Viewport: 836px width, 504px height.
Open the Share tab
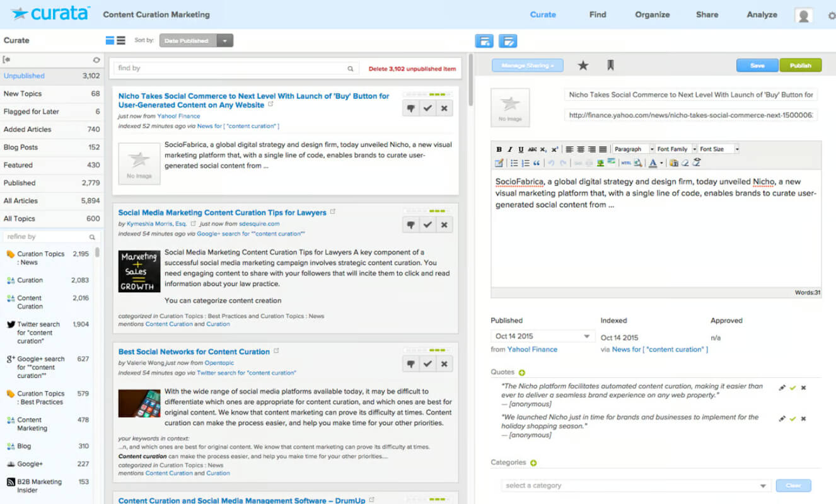coord(707,14)
